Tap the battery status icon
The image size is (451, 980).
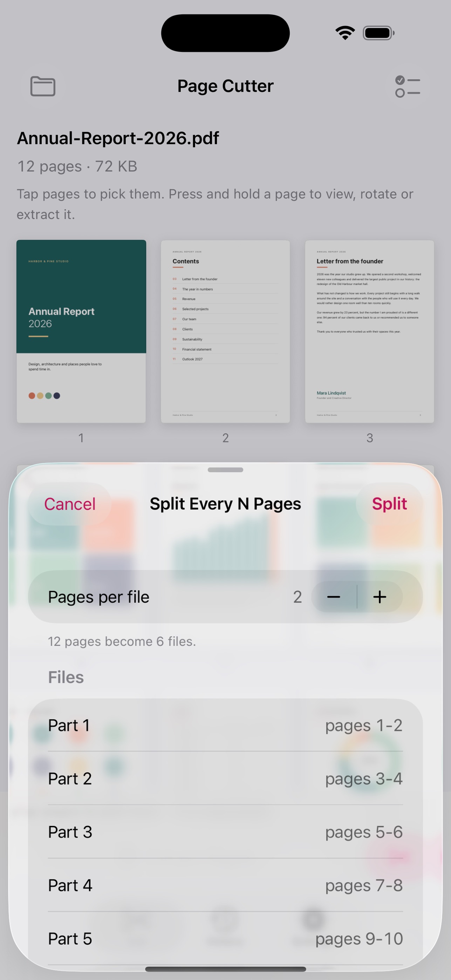(379, 33)
